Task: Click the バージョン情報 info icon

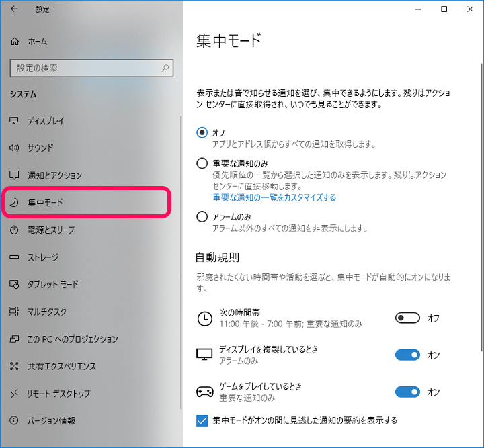Action: [14, 420]
